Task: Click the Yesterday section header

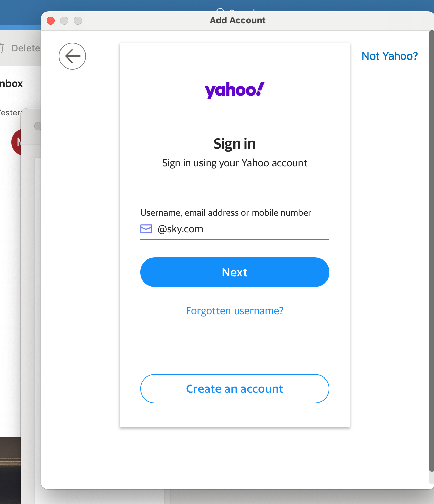Action: pyautogui.click(x=10, y=112)
